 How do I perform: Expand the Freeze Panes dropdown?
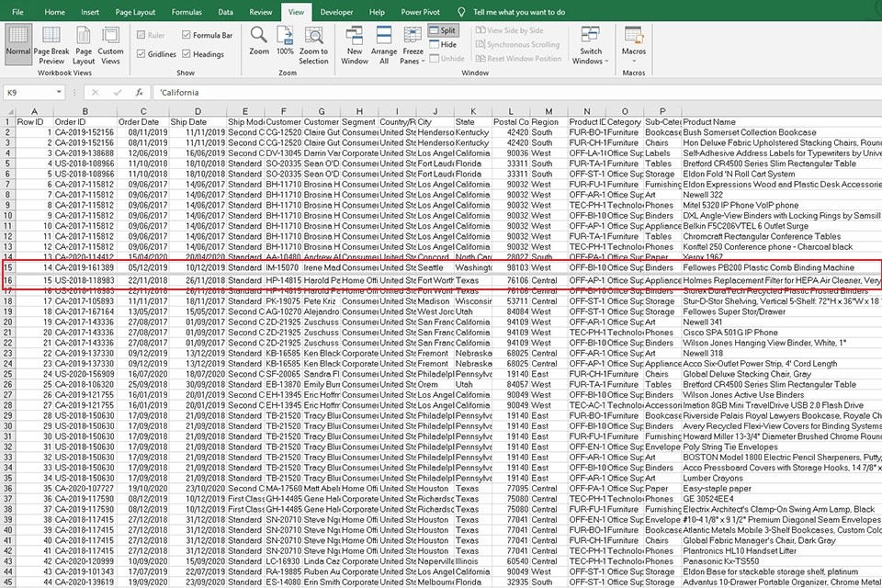tap(413, 55)
